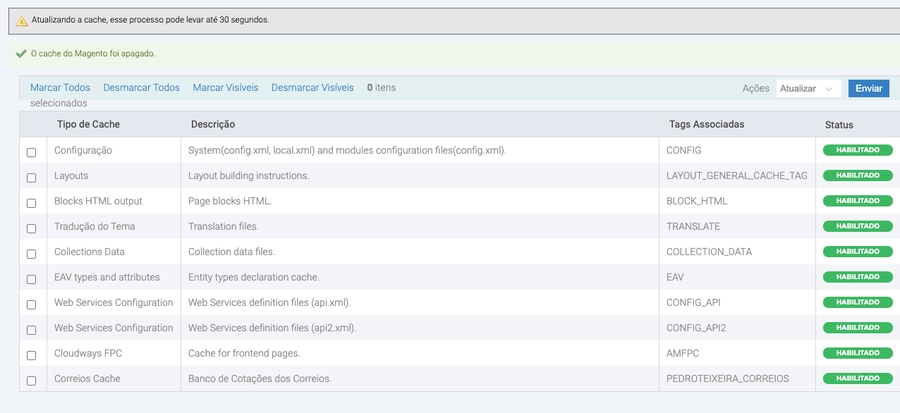Click Marcar Todos link
The image size is (900, 413).
60,88
